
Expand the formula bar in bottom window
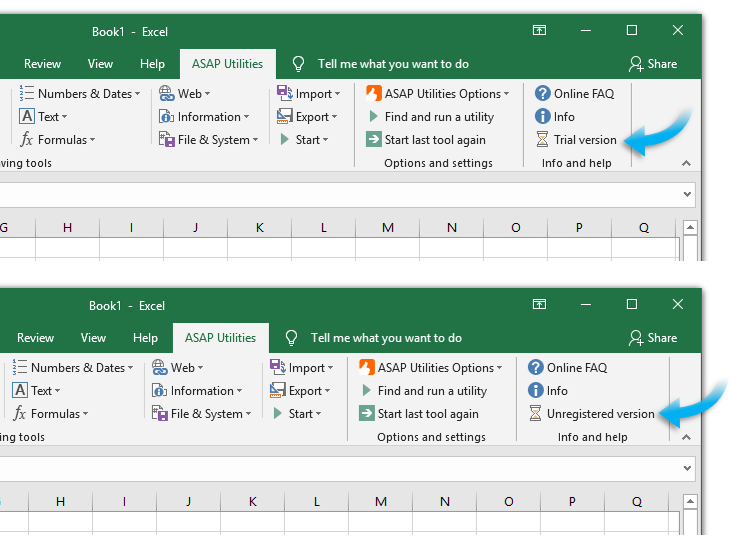tap(687, 468)
